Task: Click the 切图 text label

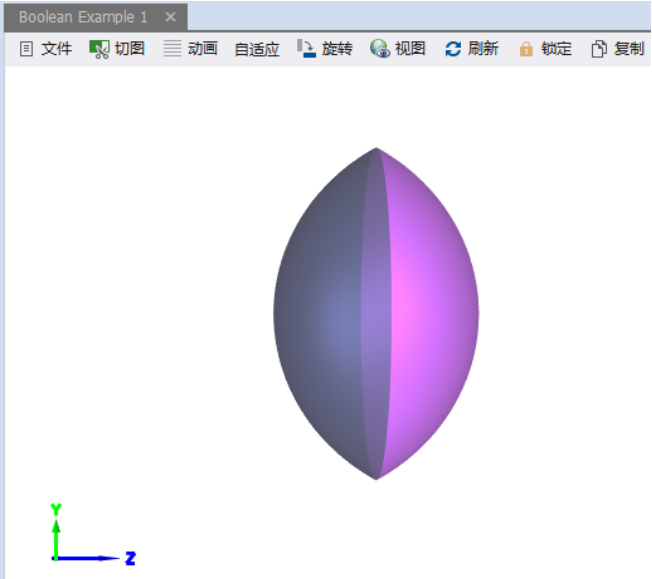Action: [130, 49]
